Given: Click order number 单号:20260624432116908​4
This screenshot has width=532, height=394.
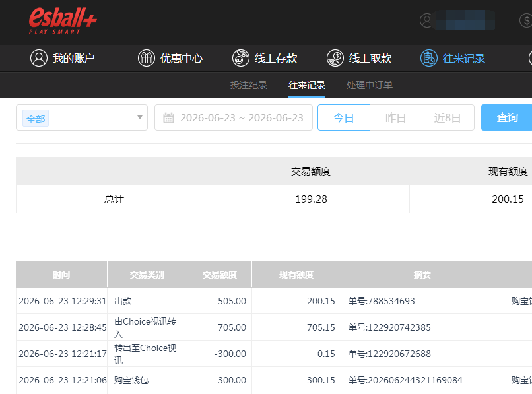Looking at the screenshot, I should pos(405,380).
